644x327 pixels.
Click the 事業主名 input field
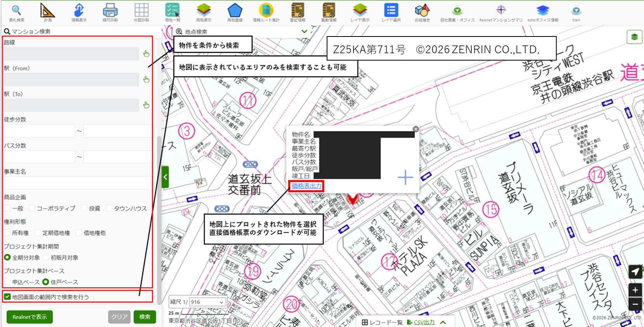(x=78, y=183)
